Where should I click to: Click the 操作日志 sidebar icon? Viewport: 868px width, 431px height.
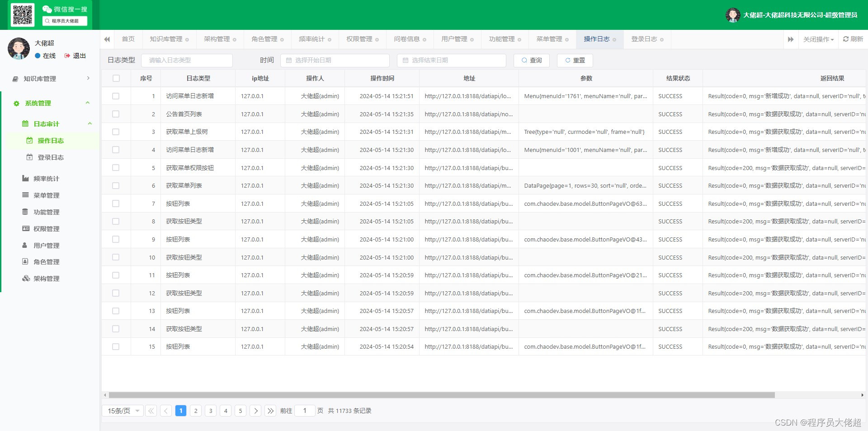(x=29, y=141)
